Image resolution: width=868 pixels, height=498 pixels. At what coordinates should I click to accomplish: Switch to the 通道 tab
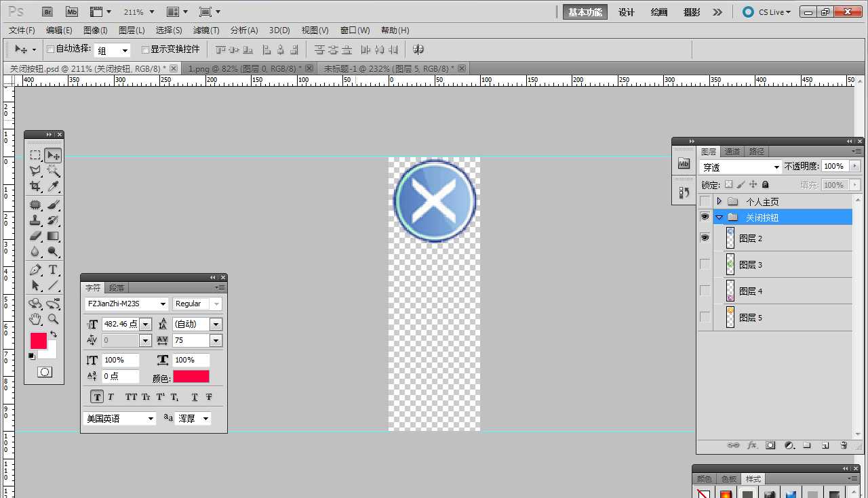point(732,152)
